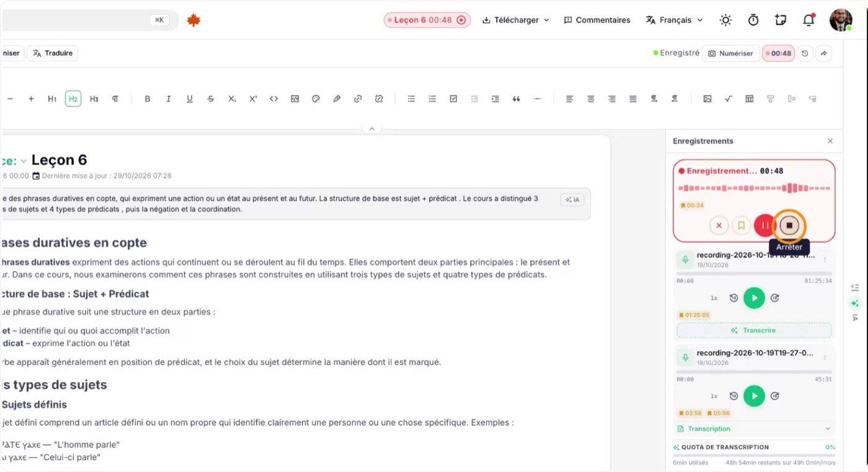Seek in the 45:31 recording progress bar

(x=754, y=371)
